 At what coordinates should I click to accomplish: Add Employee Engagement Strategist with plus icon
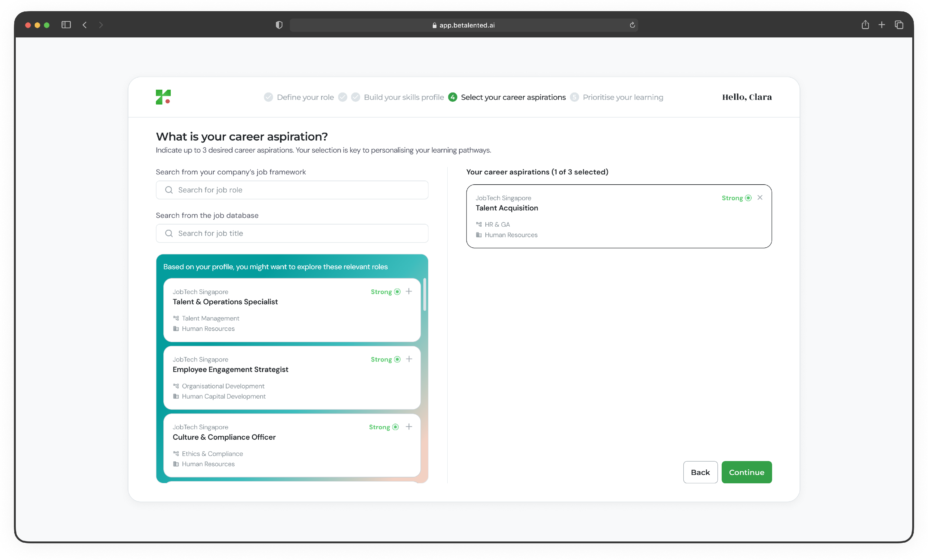click(409, 359)
